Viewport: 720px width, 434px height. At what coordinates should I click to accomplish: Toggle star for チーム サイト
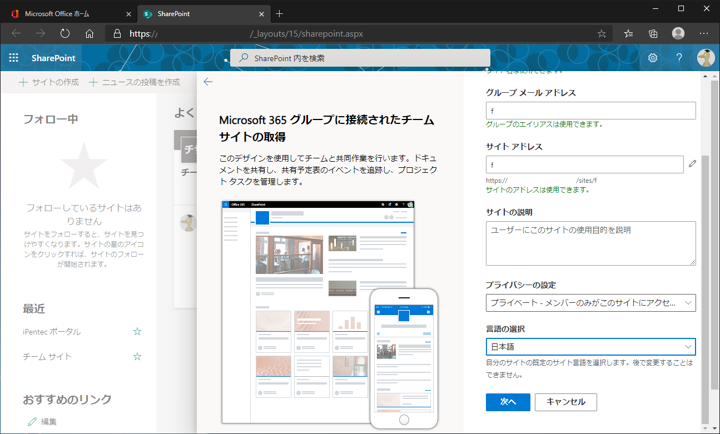tap(137, 356)
